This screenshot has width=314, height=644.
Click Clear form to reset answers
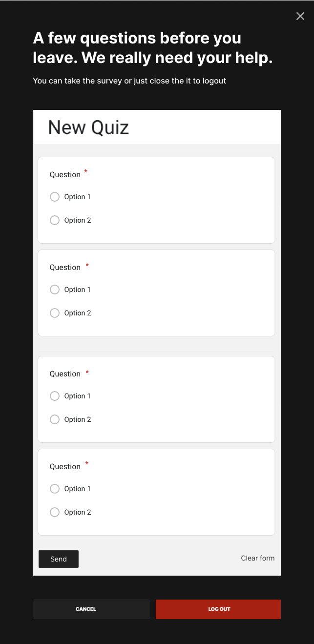point(257,558)
